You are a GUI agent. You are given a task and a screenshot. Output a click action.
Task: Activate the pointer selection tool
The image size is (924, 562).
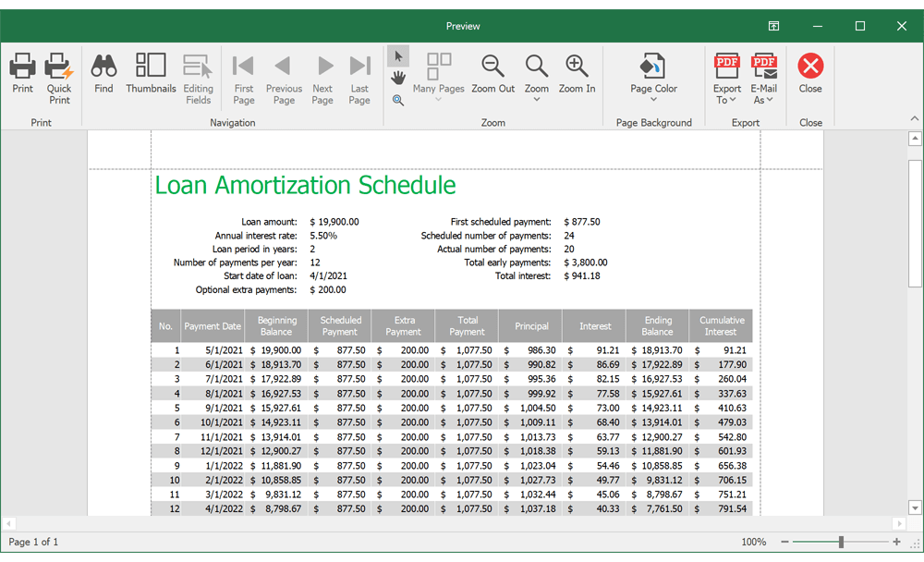click(397, 55)
